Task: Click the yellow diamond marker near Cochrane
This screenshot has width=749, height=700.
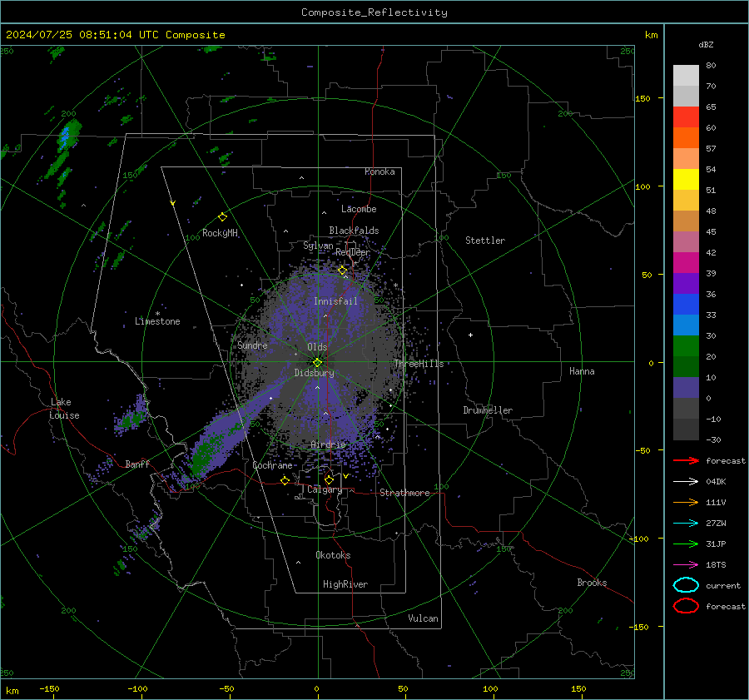Action: (285, 480)
